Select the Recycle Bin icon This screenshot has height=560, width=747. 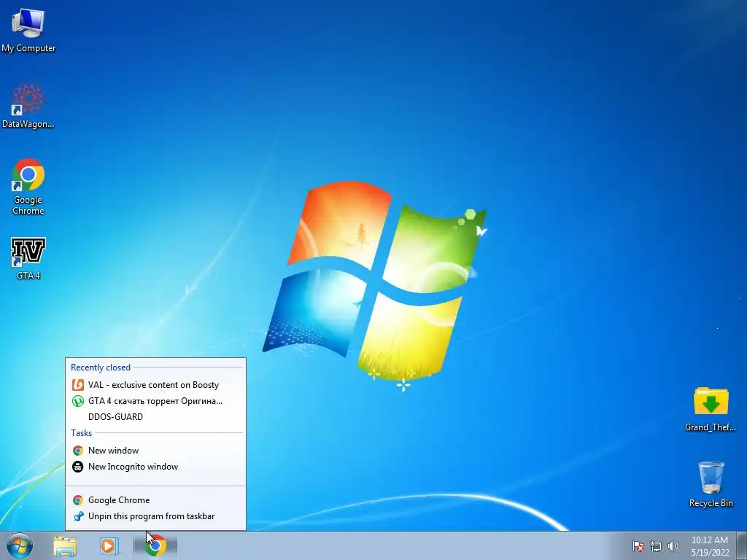(711, 484)
